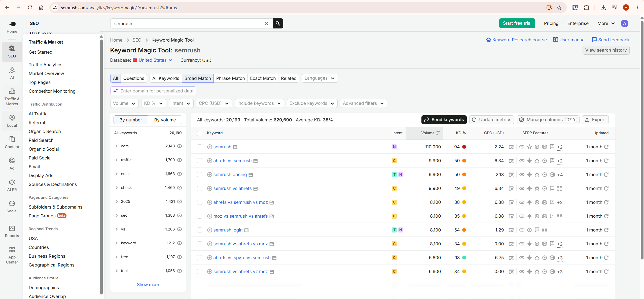The width and height of the screenshot is (644, 299).
Task: Reload the browser page
Action: tap(30, 8)
